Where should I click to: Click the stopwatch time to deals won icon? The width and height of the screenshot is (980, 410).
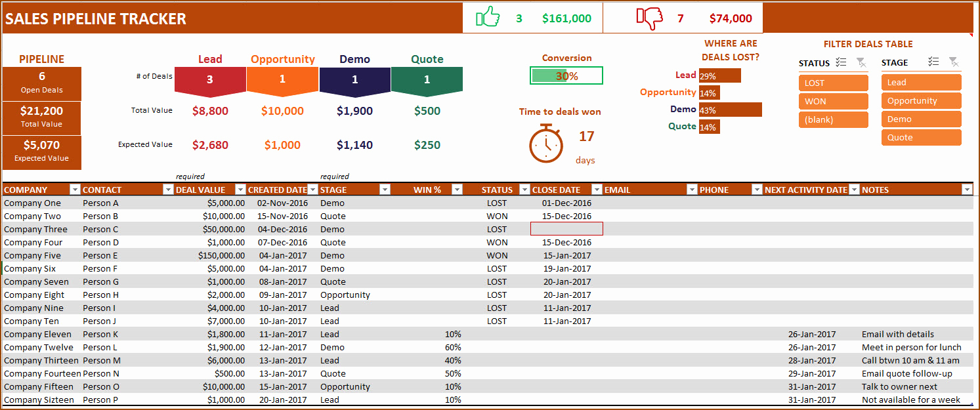tap(546, 143)
